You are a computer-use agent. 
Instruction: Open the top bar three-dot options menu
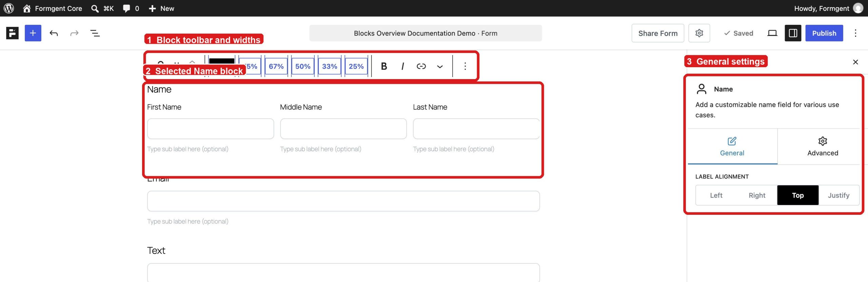click(855, 33)
